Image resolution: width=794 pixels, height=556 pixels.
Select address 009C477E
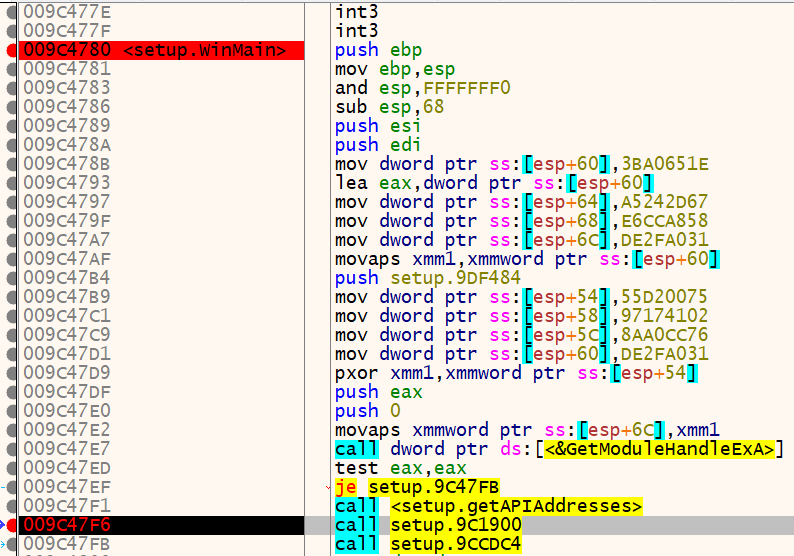67,12
